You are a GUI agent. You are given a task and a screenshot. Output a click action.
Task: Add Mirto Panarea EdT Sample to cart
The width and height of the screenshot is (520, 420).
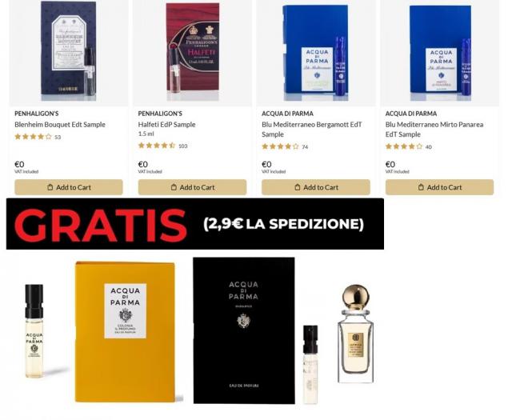439,187
